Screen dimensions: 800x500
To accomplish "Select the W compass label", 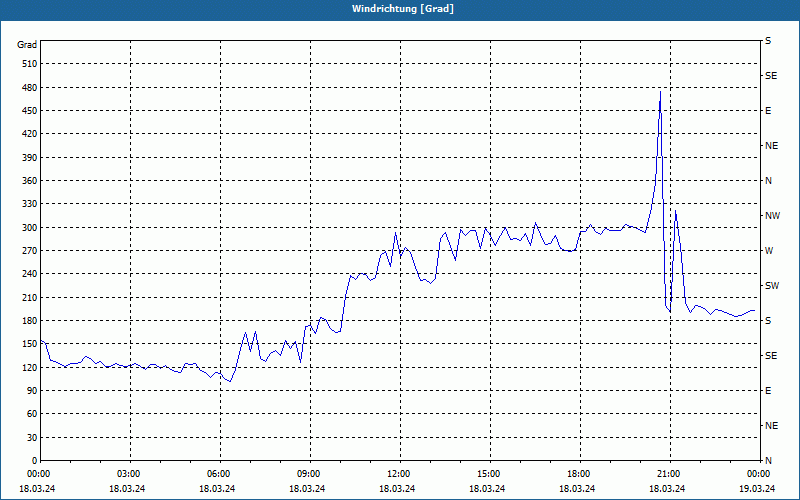I will (769, 251).
